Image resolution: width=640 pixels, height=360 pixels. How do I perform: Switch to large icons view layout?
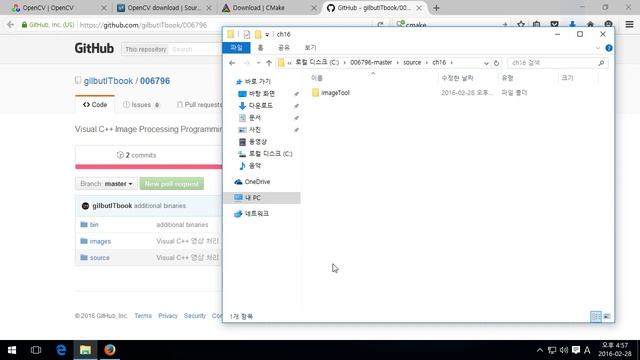[607, 316]
